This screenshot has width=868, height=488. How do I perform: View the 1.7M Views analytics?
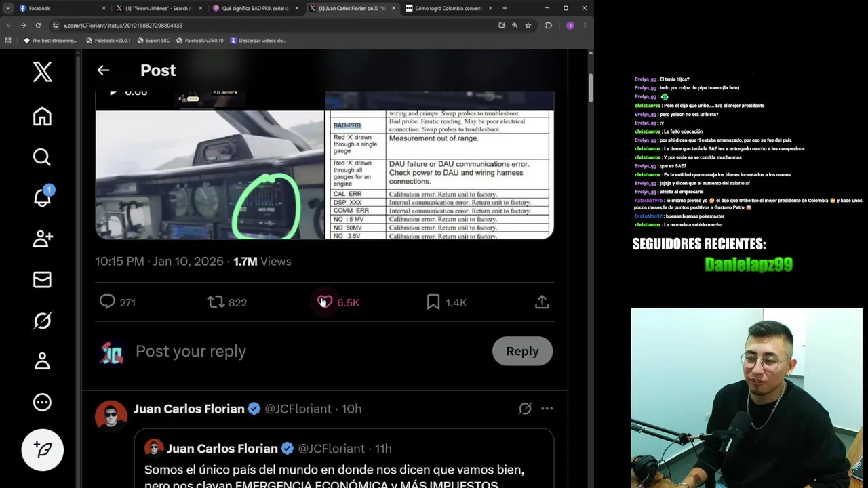(x=262, y=261)
